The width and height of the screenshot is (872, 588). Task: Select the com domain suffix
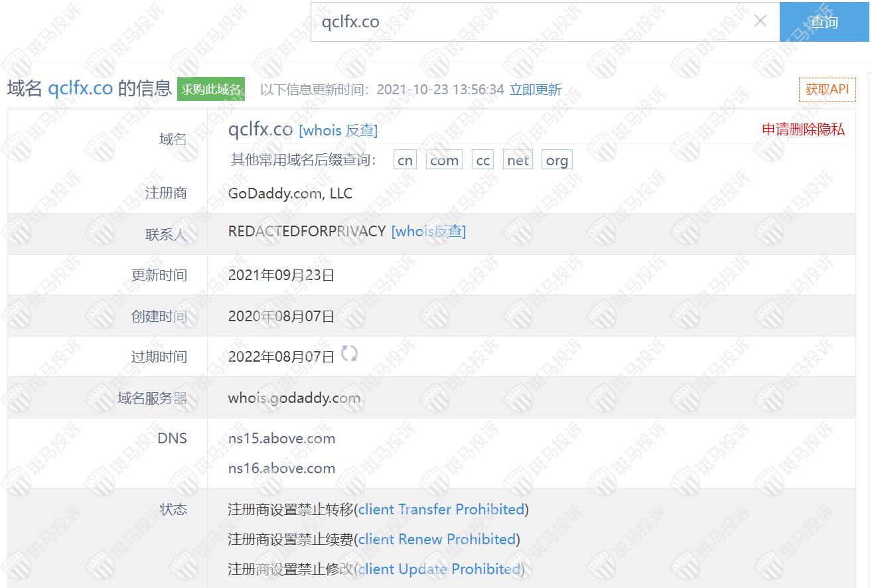[444, 161]
